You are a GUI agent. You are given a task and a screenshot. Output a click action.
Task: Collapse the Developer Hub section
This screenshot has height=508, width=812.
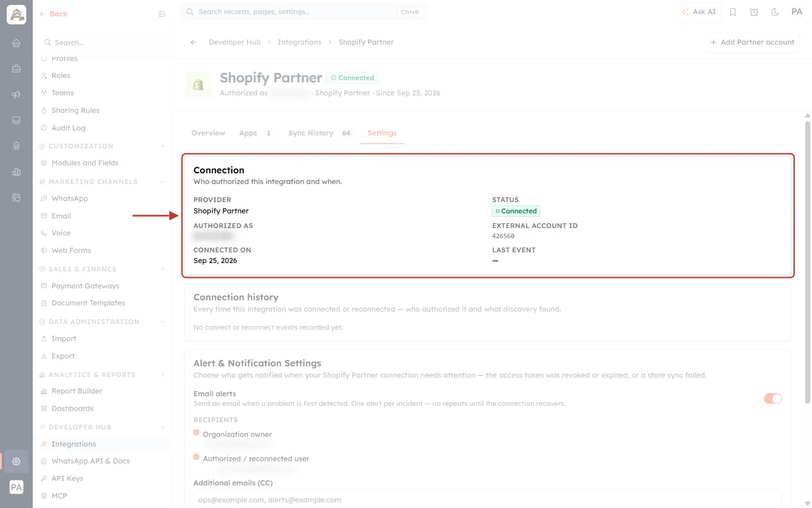163,427
